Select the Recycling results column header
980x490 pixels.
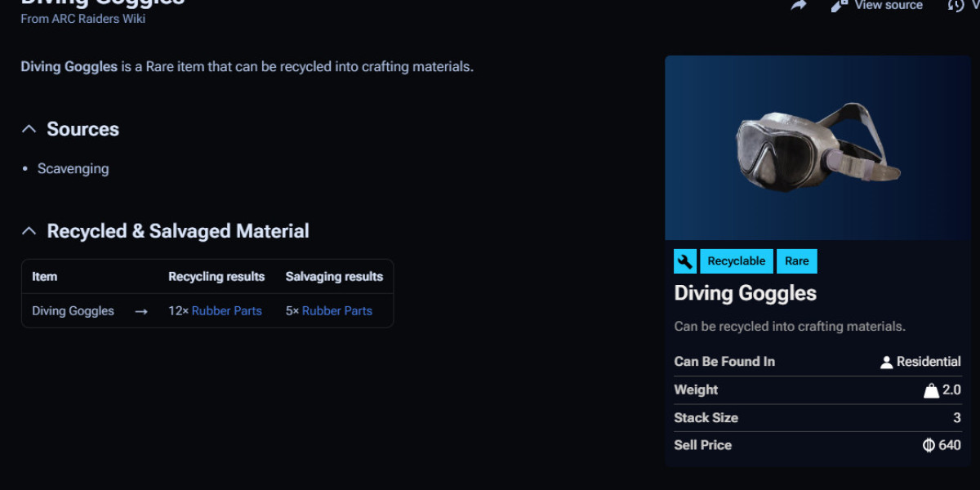(x=216, y=276)
